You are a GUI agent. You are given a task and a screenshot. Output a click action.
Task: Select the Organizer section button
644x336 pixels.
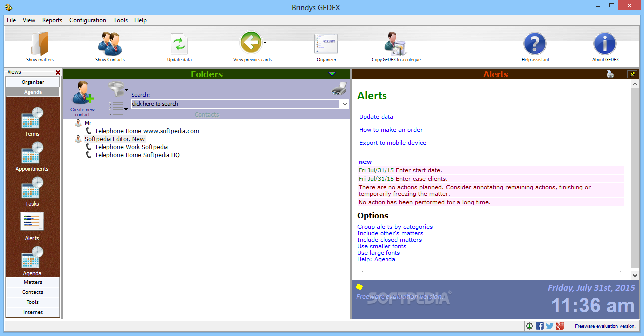point(33,82)
